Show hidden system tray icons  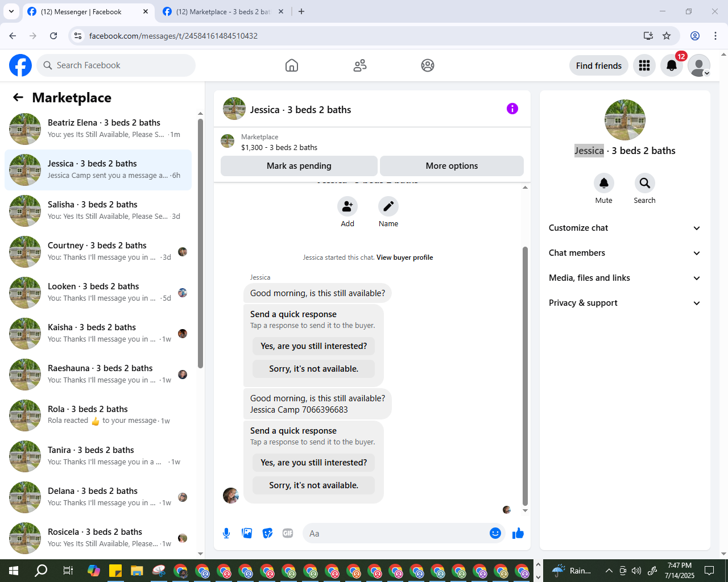pyautogui.click(x=609, y=571)
